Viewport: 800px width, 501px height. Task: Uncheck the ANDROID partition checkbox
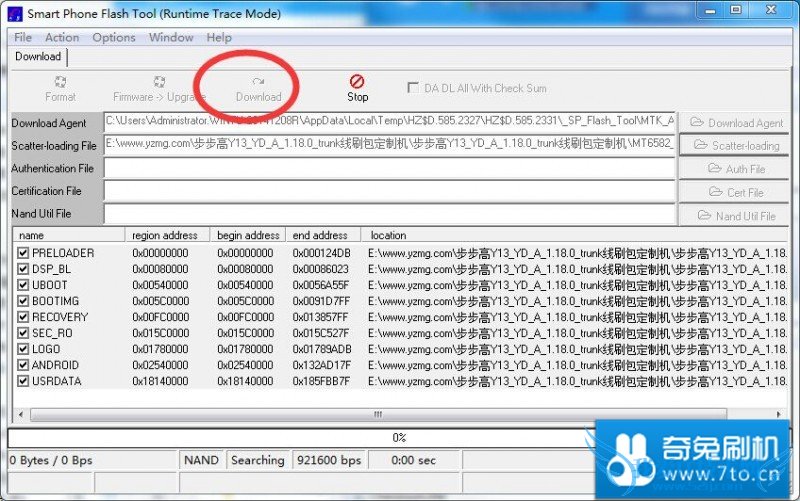23,365
